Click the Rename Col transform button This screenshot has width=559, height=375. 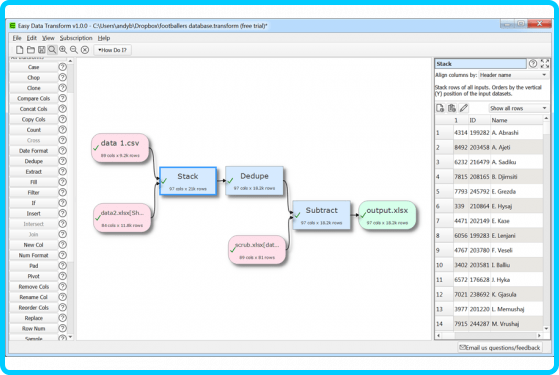[x=34, y=297]
